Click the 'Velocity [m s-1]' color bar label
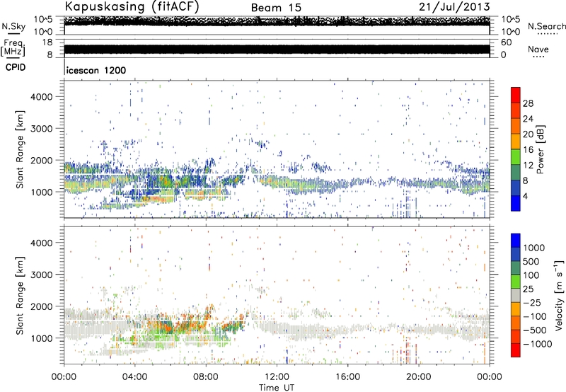This screenshot has width=566, height=392. click(x=559, y=295)
